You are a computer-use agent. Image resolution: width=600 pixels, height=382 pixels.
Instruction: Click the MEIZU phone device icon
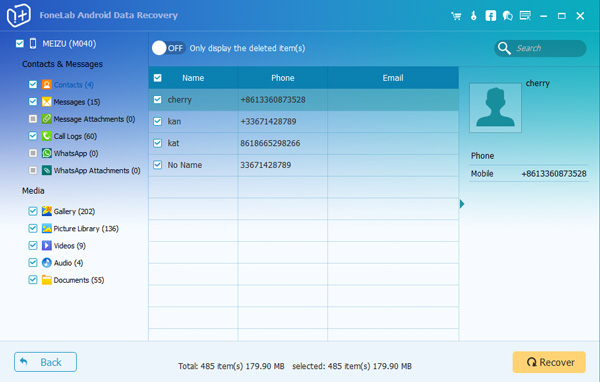tap(33, 44)
